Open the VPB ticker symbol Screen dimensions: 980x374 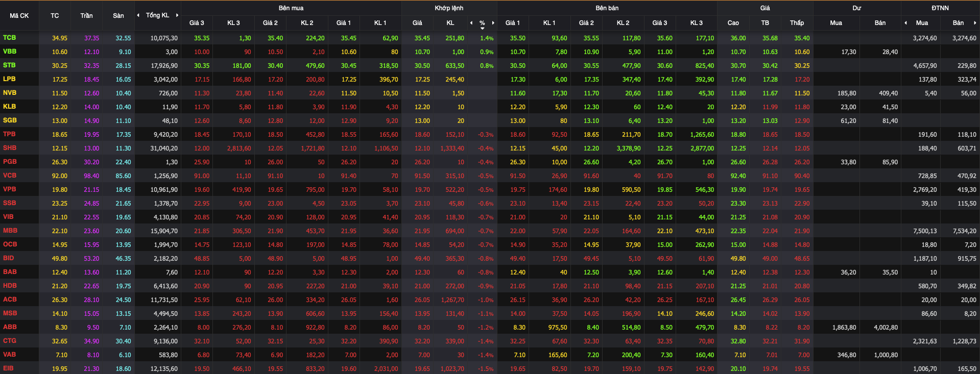click(9, 189)
